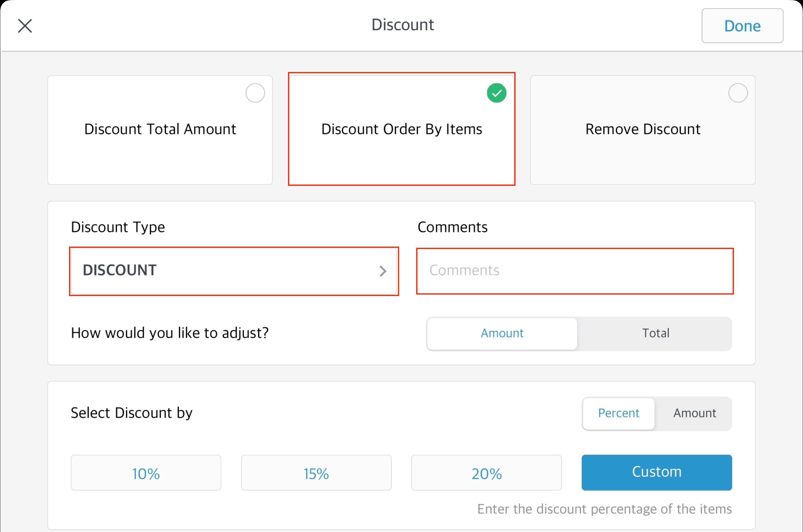Switch adjustment mode to Total
The height and width of the screenshot is (532, 803).
click(655, 334)
